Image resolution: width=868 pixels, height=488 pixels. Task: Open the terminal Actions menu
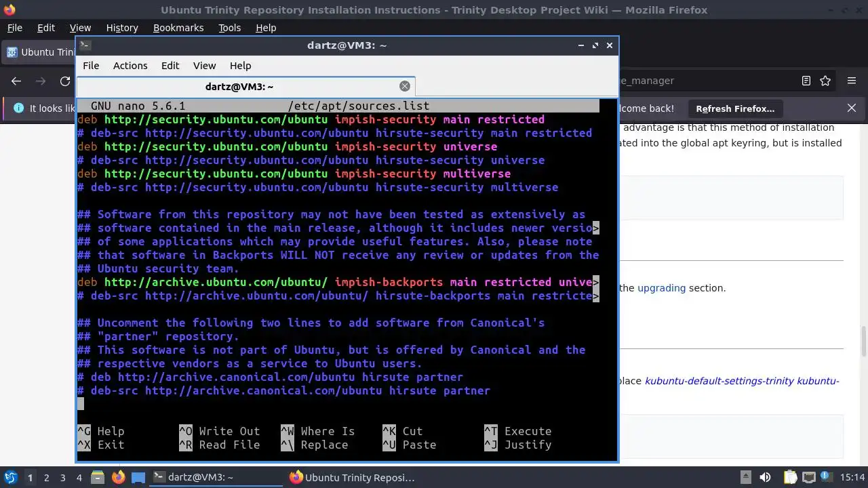point(130,66)
